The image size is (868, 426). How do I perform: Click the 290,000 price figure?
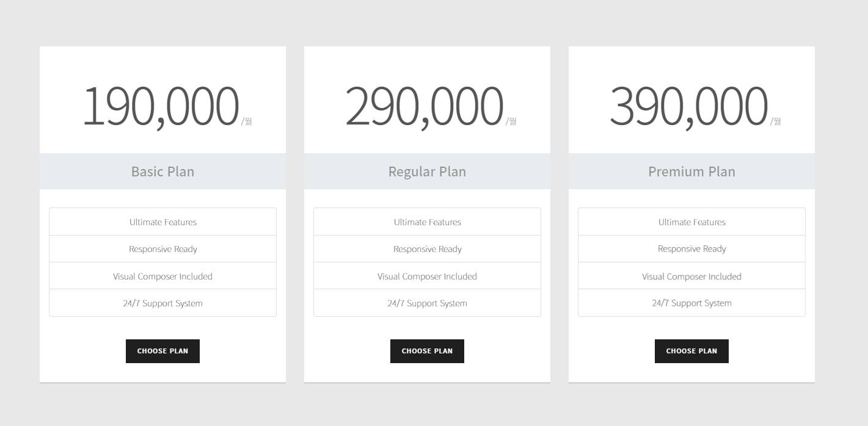click(424, 106)
